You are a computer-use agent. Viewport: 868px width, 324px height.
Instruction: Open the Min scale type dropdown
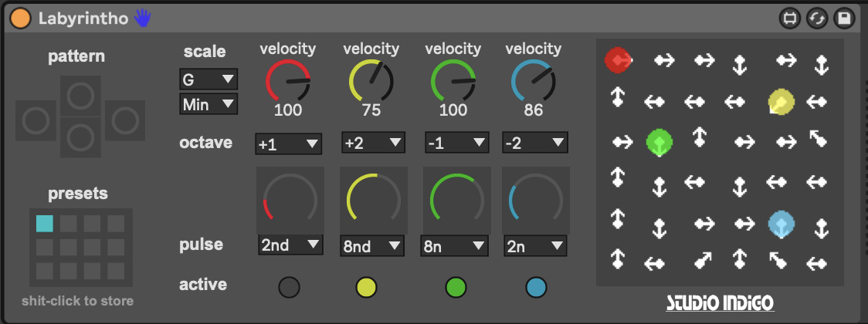click(x=207, y=104)
